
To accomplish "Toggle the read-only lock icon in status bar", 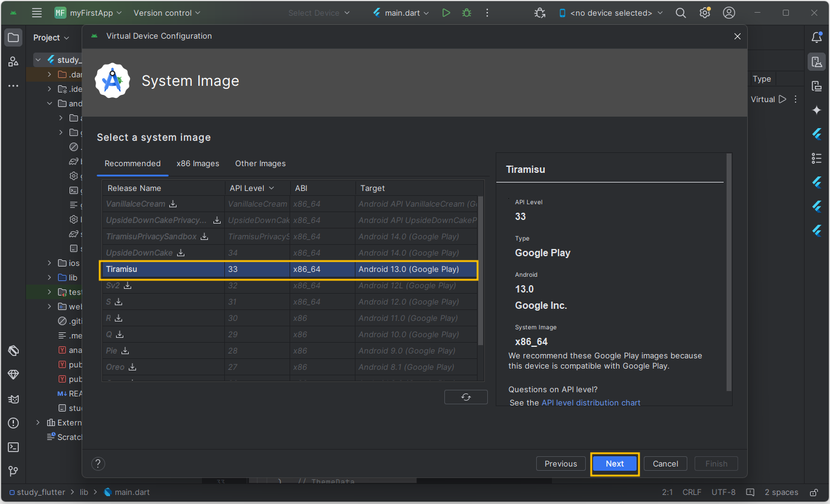I will 814,493.
